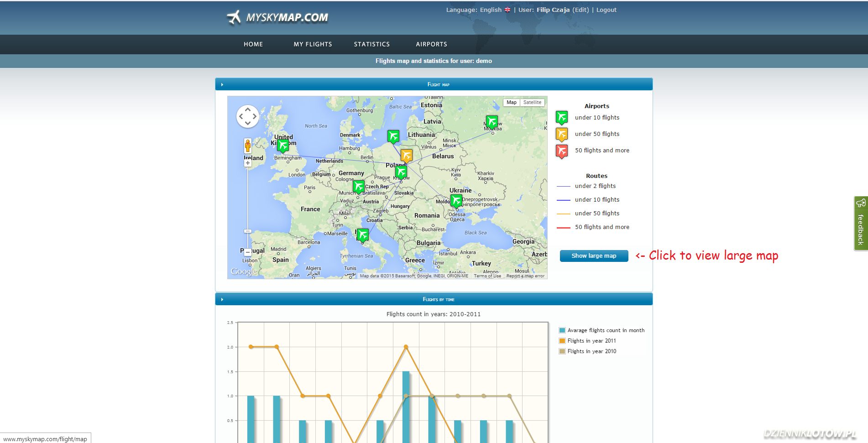Click orange 'under 50 flights' route legend text
Viewport: 868px width, 443px height.
597,214
